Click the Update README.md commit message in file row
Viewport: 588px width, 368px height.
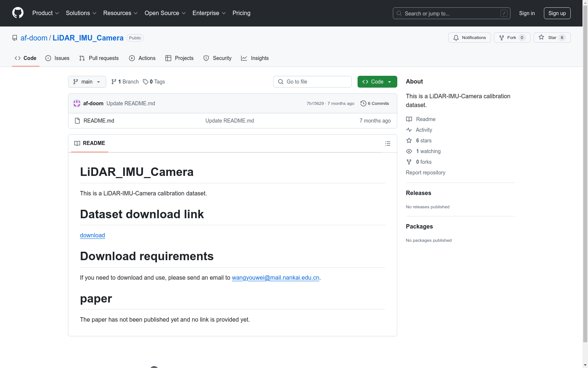(x=230, y=121)
